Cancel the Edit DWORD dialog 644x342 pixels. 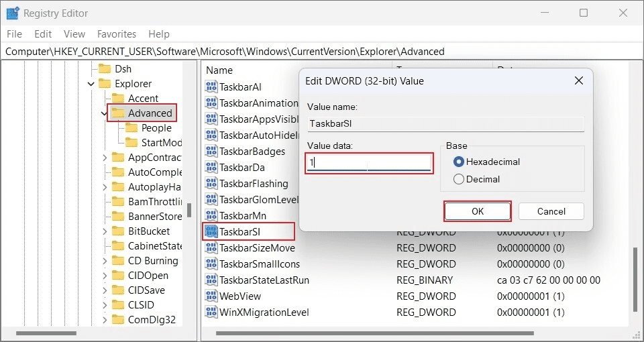point(551,211)
